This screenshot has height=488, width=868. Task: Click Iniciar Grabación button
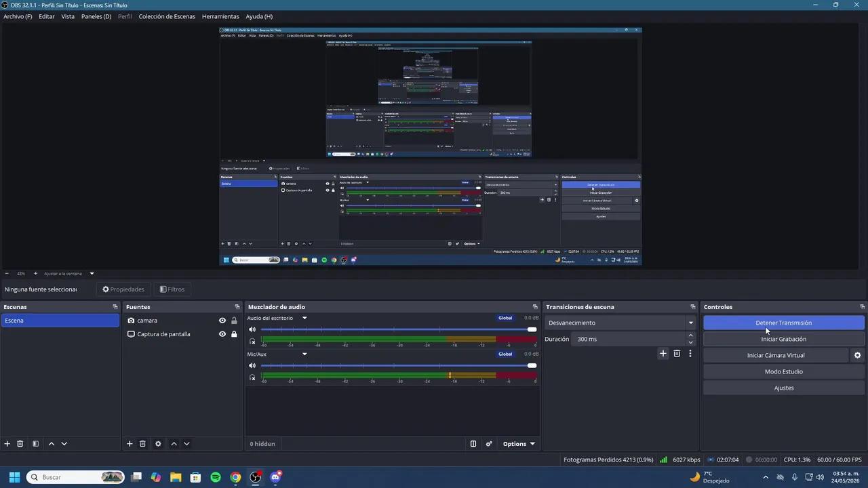(784, 339)
